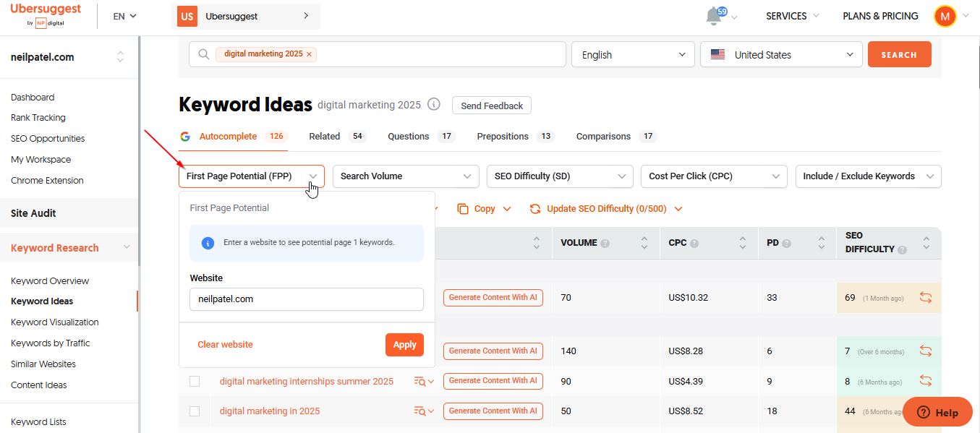This screenshot has height=433, width=980.
Task: Open PLANS & PRICING
Action: [x=880, y=16]
